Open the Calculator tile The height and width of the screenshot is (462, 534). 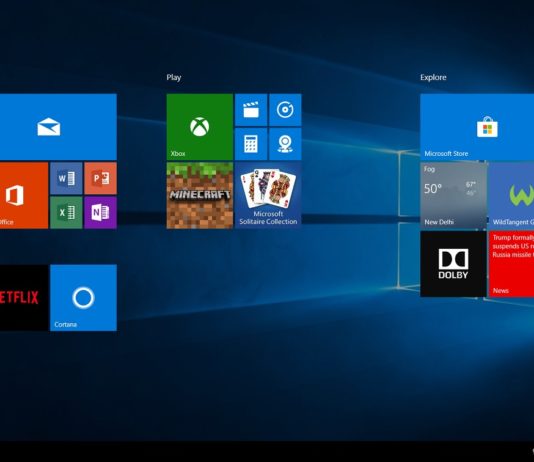(251, 144)
